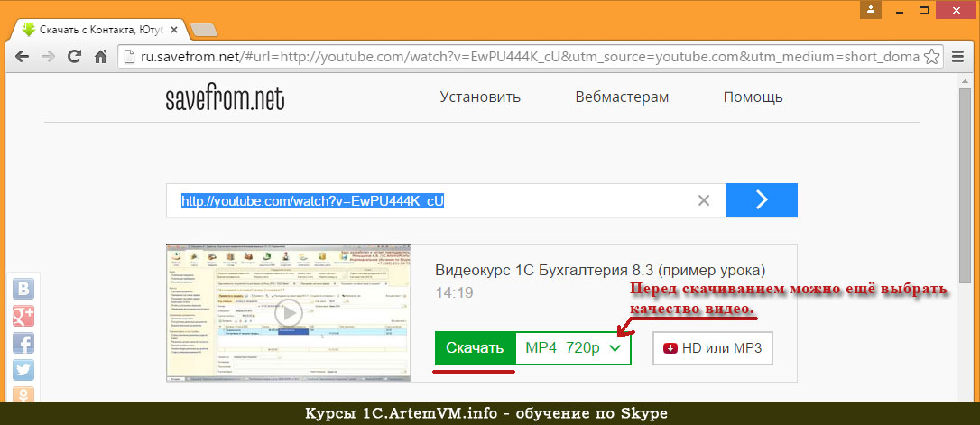This screenshot has width=980, height=425.
Task: Click the YouTube URL input field
Action: pos(433,200)
